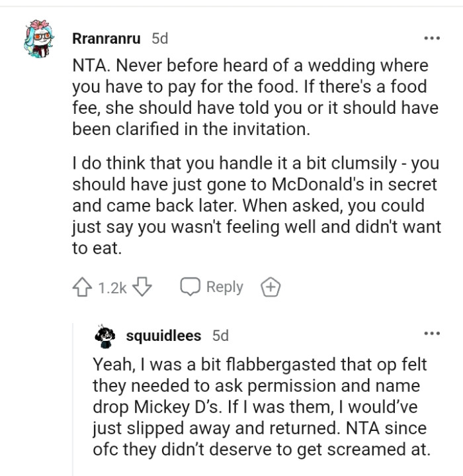Click squuidlees' reply text starting with "Yeah"

coord(261,406)
